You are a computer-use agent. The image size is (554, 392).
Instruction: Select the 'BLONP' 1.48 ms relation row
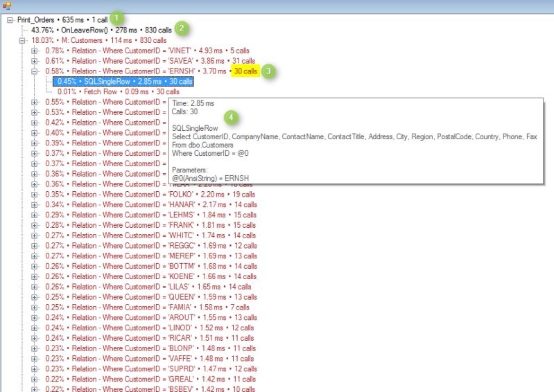click(150, 348)
